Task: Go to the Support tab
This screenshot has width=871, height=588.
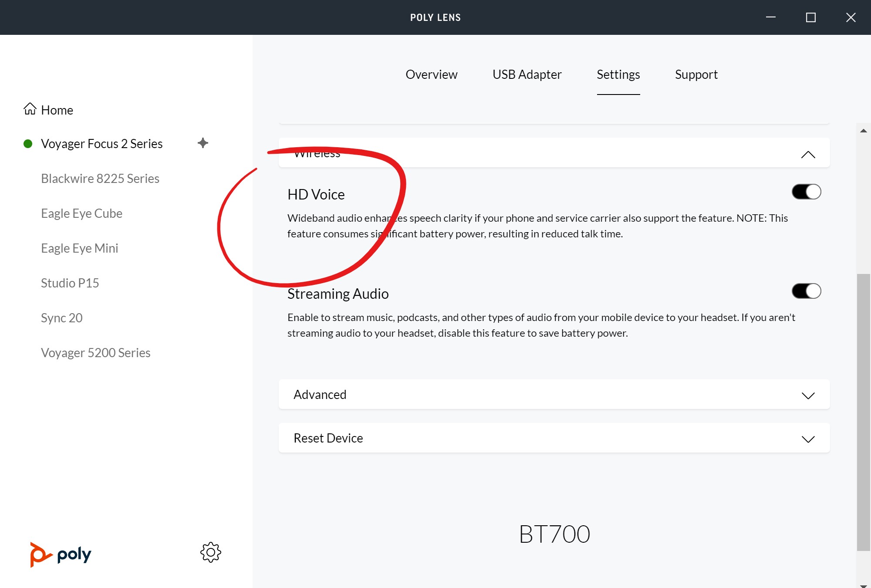Action: pos(696,74)
